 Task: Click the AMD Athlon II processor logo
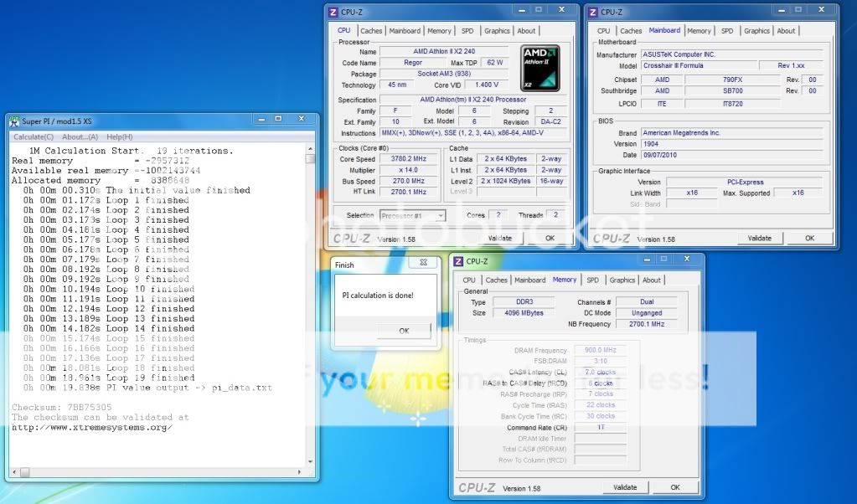540,68
